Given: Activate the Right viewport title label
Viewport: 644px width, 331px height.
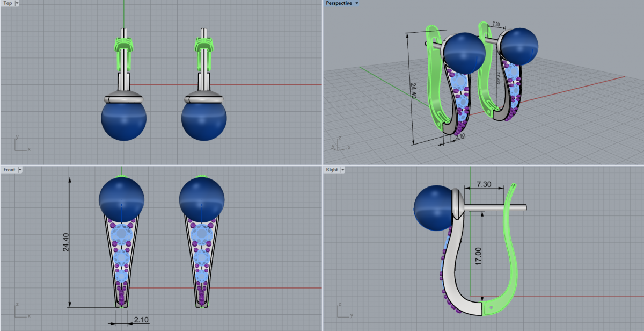Looking at the screenshot, I should (332, 170).
